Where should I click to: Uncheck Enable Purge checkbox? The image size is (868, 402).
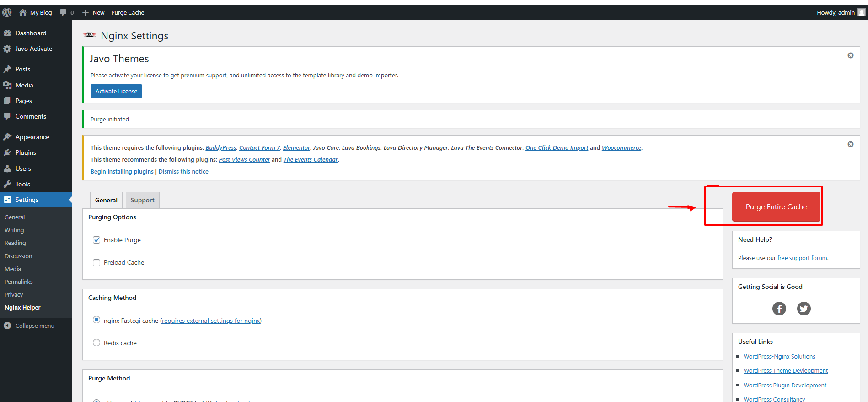tap(96, 240)
